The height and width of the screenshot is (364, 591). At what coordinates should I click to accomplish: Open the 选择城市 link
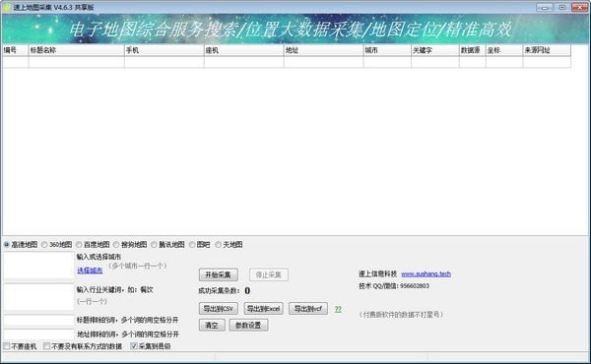[90, 271]
